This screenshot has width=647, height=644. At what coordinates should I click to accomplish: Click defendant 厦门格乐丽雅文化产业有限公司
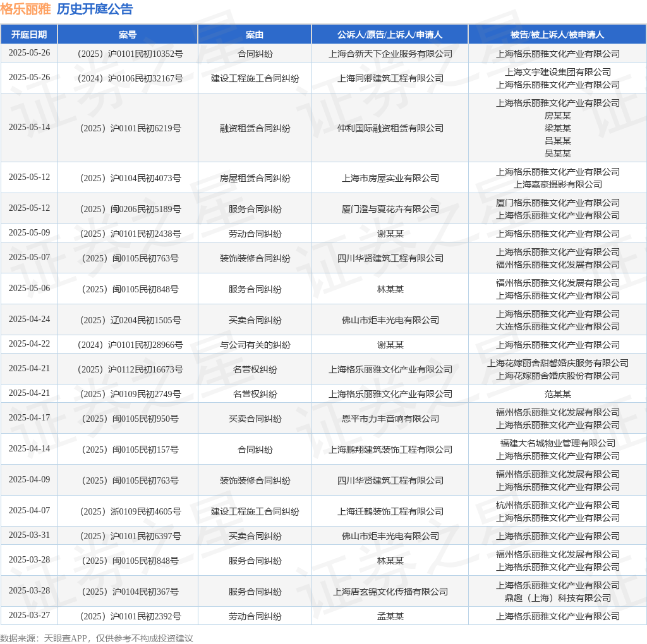pos(558,203)
